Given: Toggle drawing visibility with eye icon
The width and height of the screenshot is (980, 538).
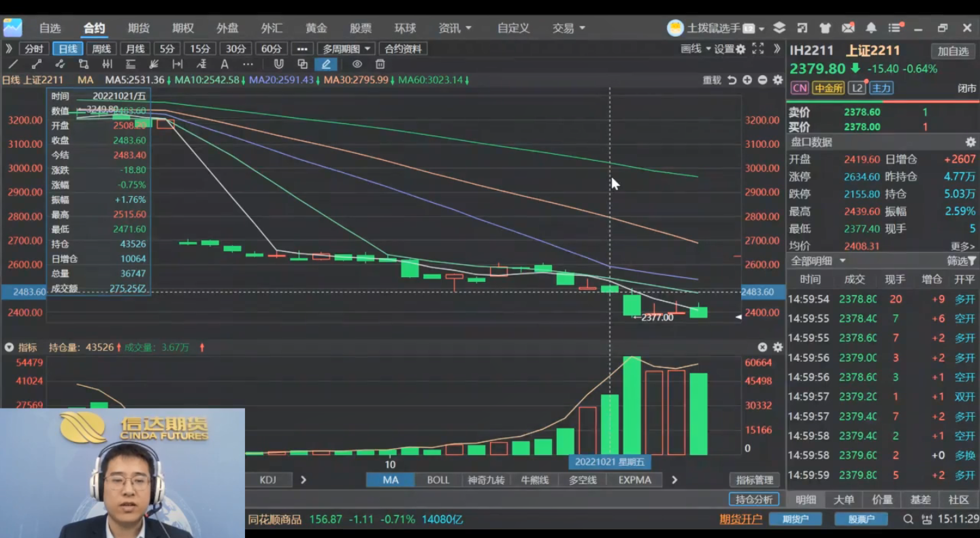Looking at the screenshot, I should click(357, 64).
